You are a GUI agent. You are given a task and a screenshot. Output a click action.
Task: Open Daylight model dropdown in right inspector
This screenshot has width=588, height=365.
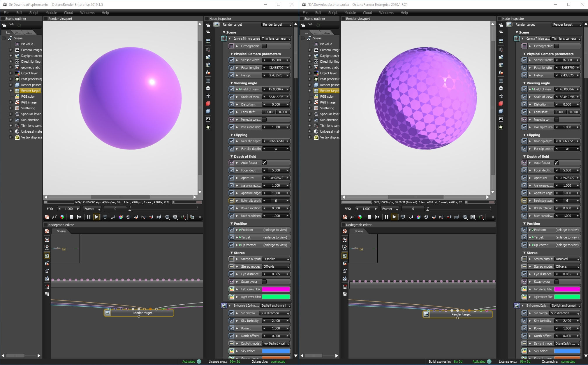pyautogui.click(x=567, y=343)
